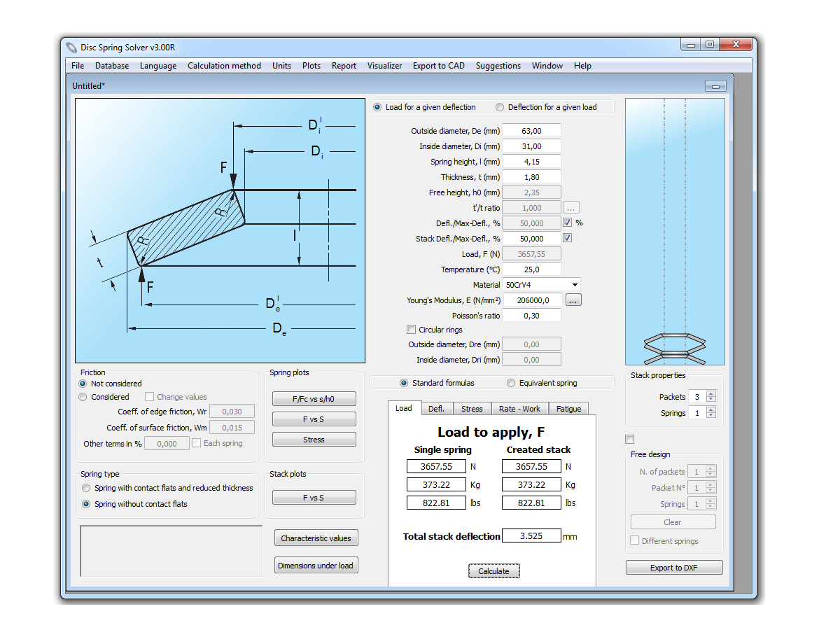Increase Springs count stepper

pyautogui.click(x=711, y=411)
